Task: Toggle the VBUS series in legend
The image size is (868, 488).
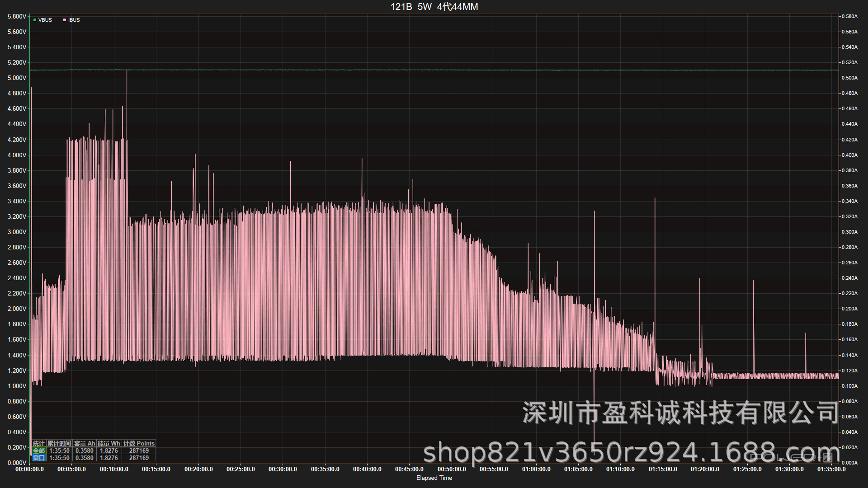Action: point(45,20)
